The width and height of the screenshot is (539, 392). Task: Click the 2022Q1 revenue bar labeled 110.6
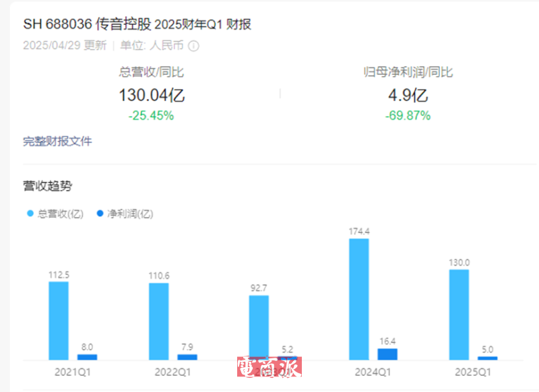pos(159,321)
